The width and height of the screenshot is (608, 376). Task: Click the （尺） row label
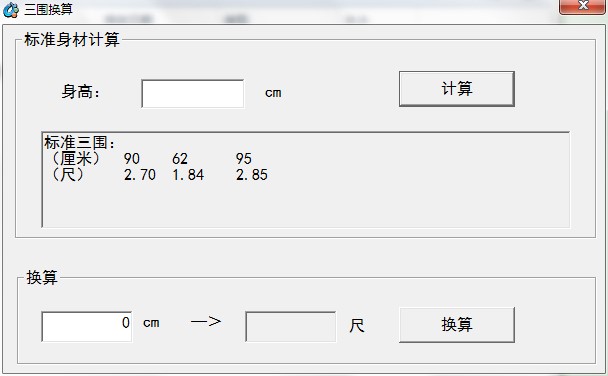tap(68, 175)
